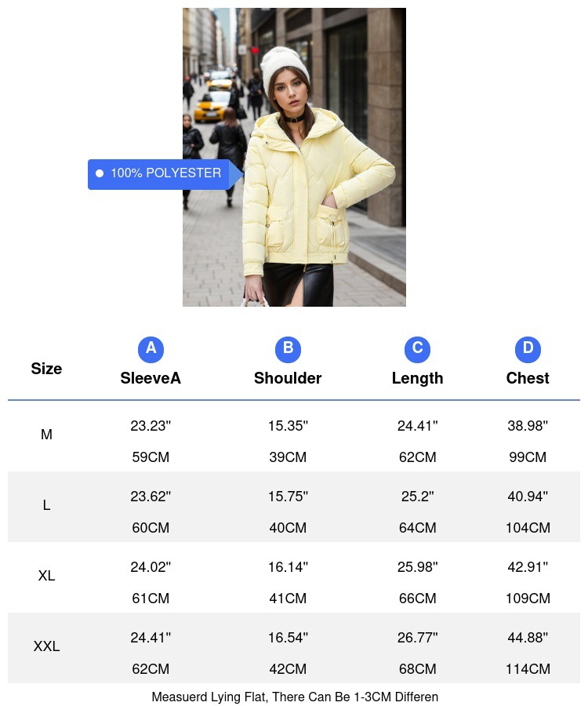The height and width of the screenshot is (706, 588).
Task: Select the Length column header
Action: (x=418, y=378)
